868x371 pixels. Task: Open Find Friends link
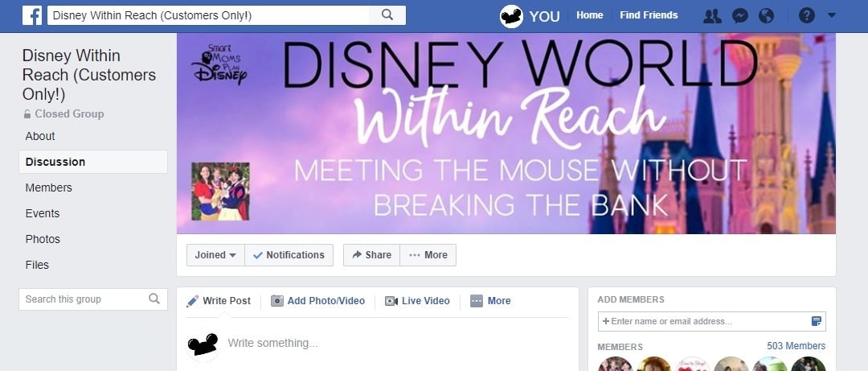click(649, 15)
